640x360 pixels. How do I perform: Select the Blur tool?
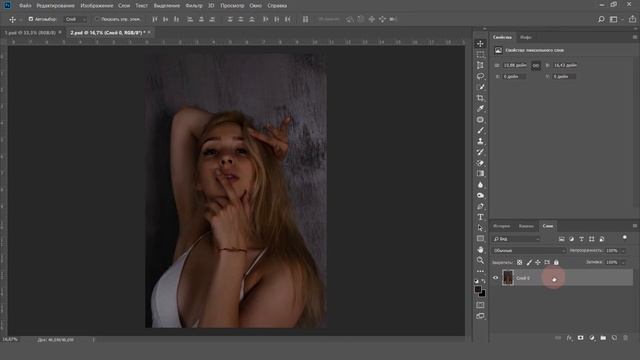(x=480, y=184)
